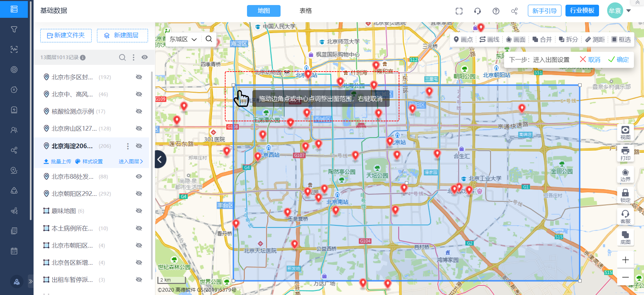Open 样式设置 style settings
Image resolution: width=644 pixels, height=295 pixels.
(x=89, y=162)
